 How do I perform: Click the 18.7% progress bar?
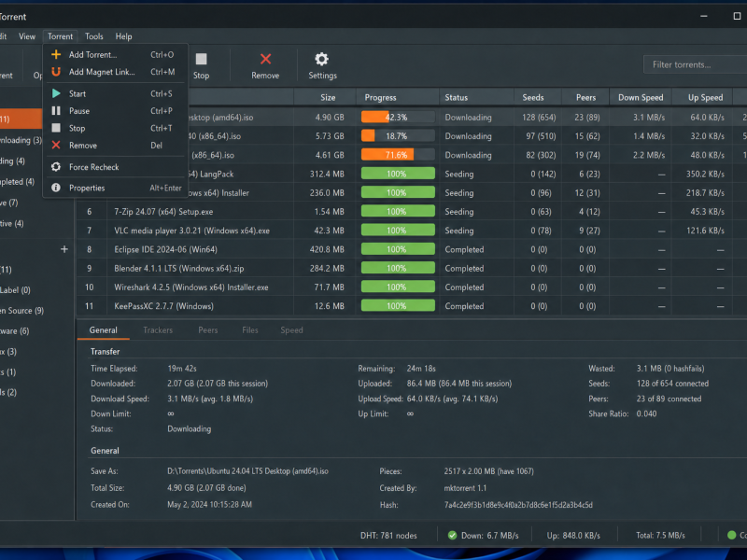tap(398, 136)
